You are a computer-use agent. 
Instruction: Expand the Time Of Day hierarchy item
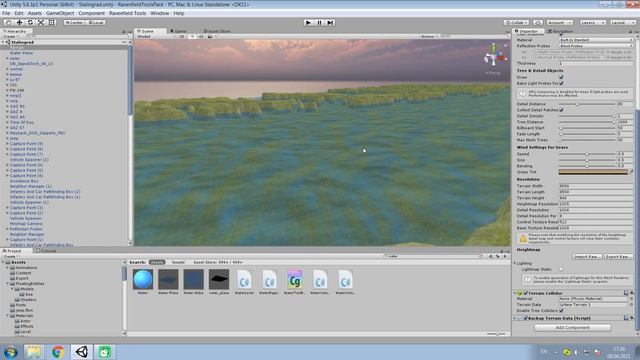pyautogui.click(x=7, y=122)
